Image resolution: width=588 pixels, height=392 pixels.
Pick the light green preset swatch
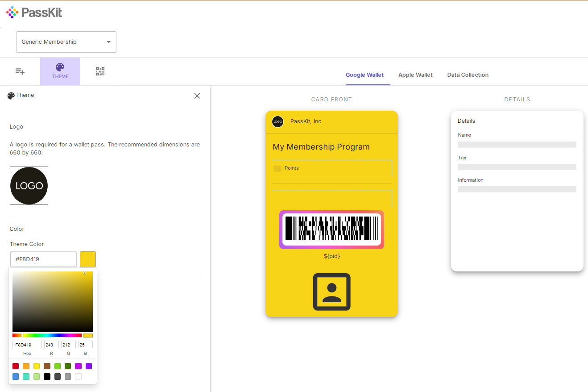pos(58,366)
